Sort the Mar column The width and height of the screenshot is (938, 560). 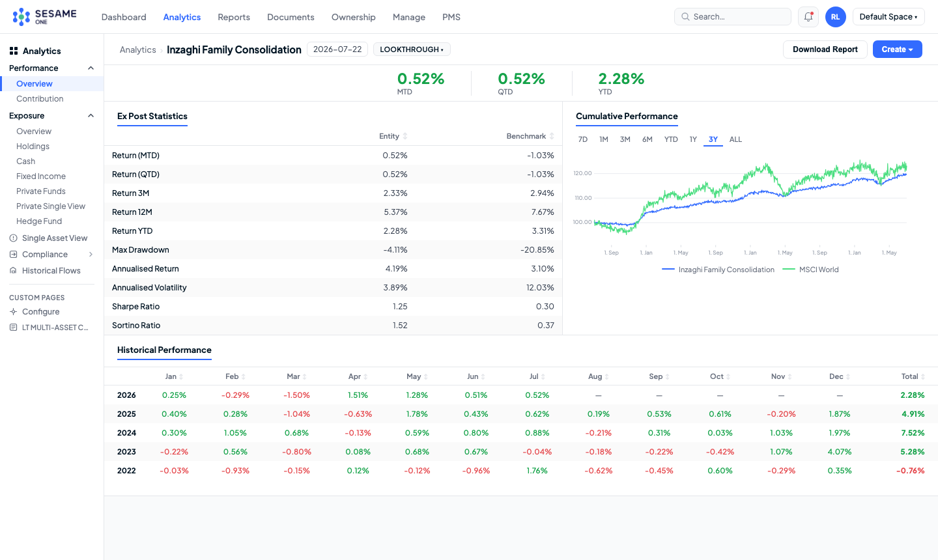(305, 377)
